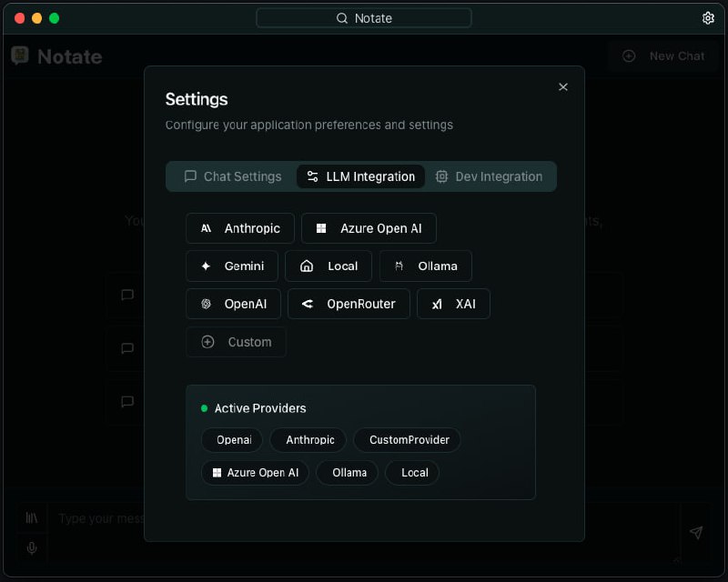Viewport: 728px width, 582px height.
Task: Pick the Local provider option
Action: 329,266
